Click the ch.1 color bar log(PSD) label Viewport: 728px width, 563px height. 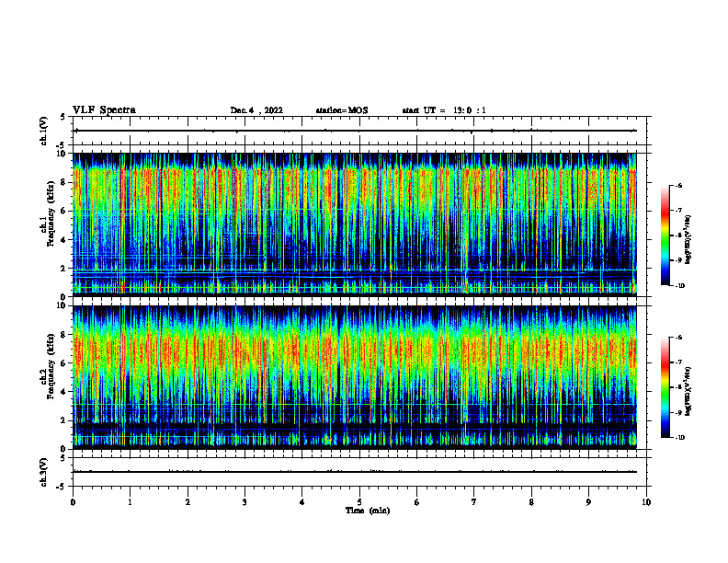click(x=688, y=239)
